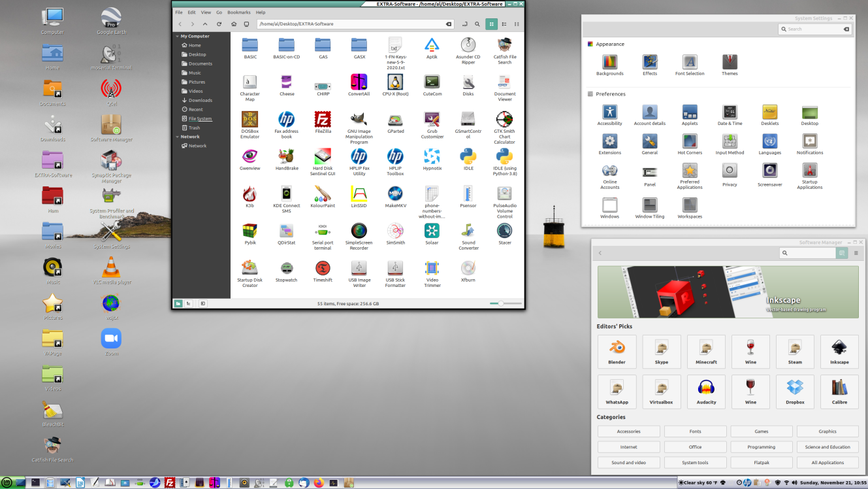
Task: Open Date & Time settings
Action: click(730, 112)
